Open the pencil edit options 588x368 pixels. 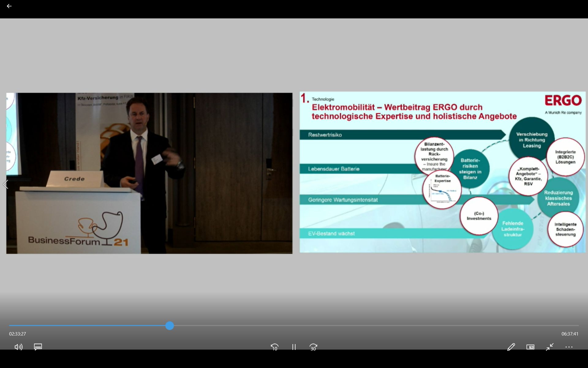coord(511,347)
